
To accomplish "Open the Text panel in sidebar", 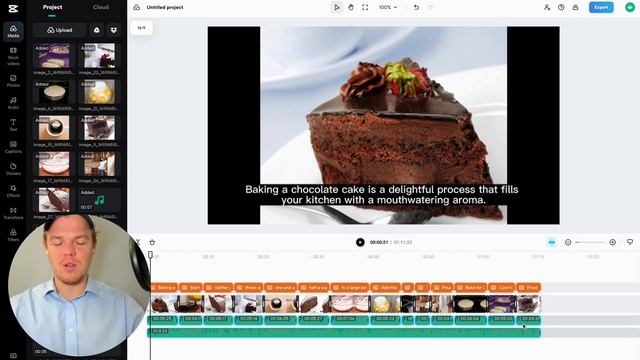I will [13, 125].
